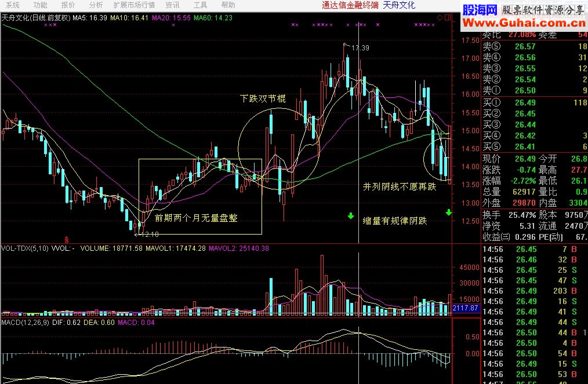This screenshot has height=384, width=588.
Task: Open the 帮助 menu
Action: click(228, 5)
